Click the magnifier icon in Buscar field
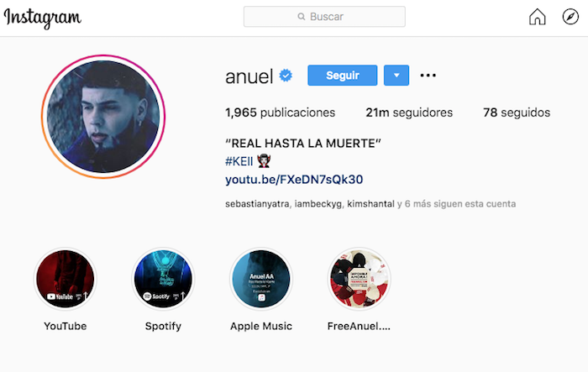The height and width of the screenshot is (372, 588). pos(301,17)
